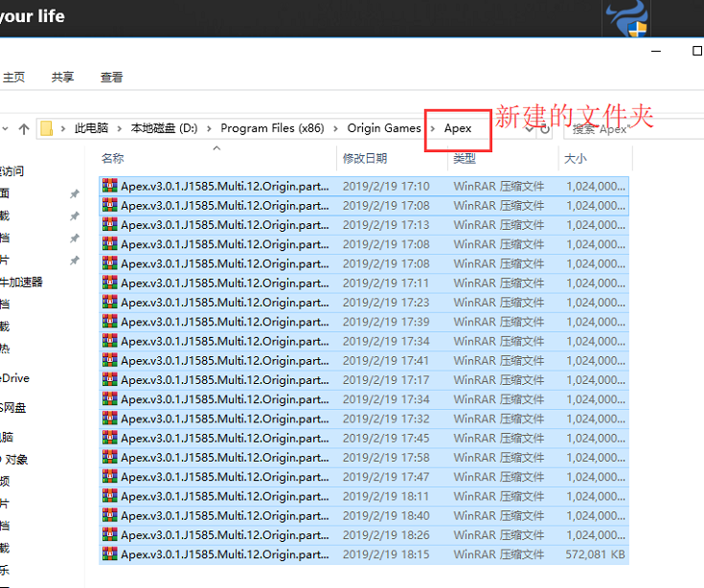Navigate to Program Files (x86) in the breadcrumb
Screen dimensions: 704x588
point(272,128)
